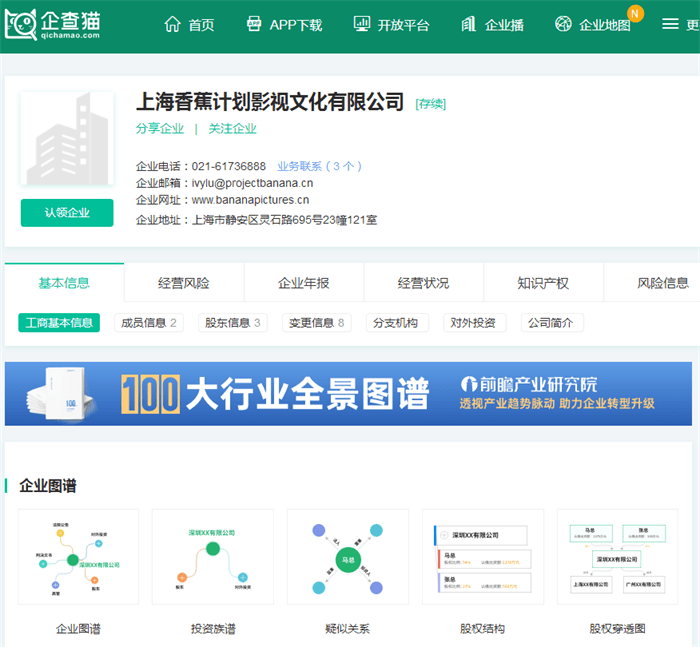Viewport: 700px width, 647px height.
Task: Open 企业播 in the top navigation
Action: 504,25
